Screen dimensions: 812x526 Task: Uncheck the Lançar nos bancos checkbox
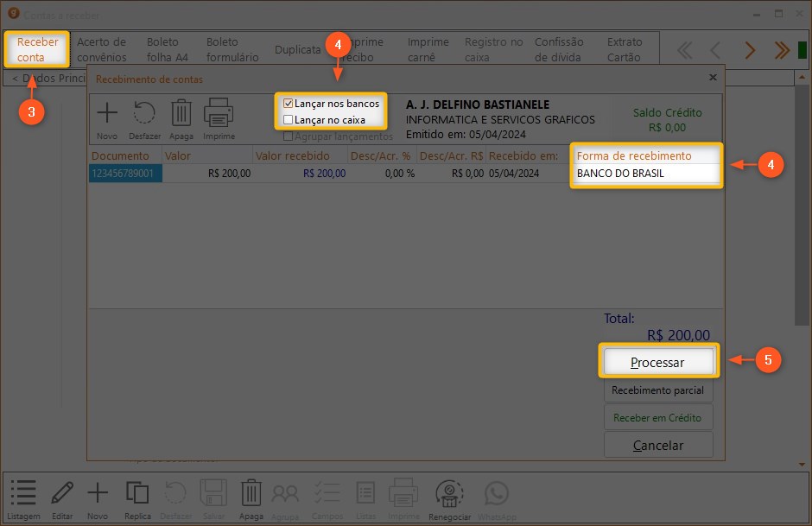coord(289,104)
